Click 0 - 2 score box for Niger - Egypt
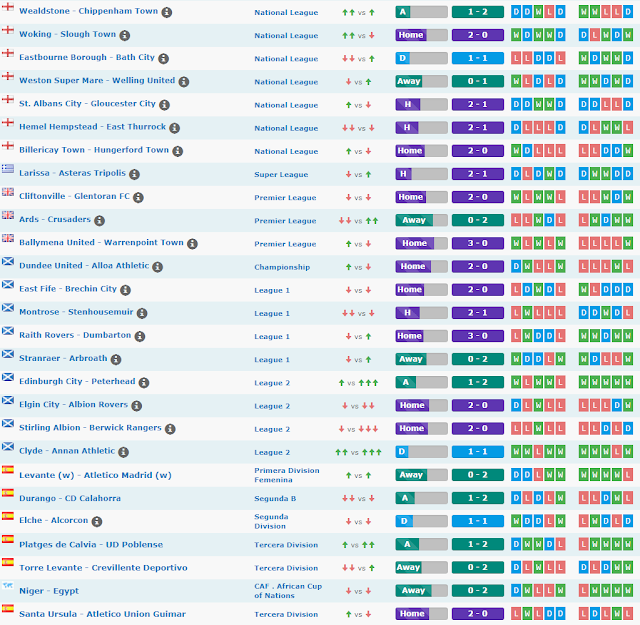The height and width of the screenshot is (625, 640). pos(478,590)
